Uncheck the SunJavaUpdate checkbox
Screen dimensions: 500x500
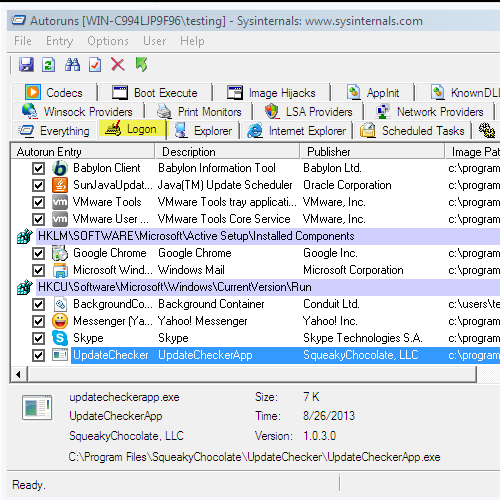tap(38, 185)
